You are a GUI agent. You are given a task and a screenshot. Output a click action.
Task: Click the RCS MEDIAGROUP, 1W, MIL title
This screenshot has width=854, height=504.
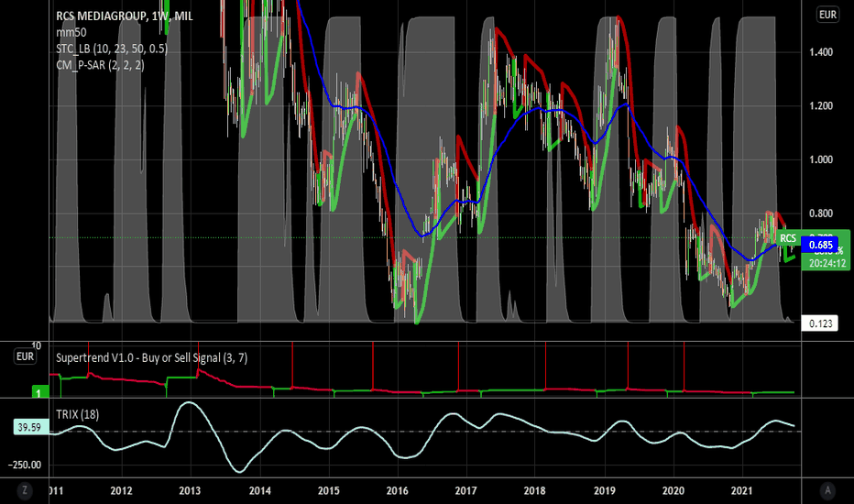pos(125,16)
